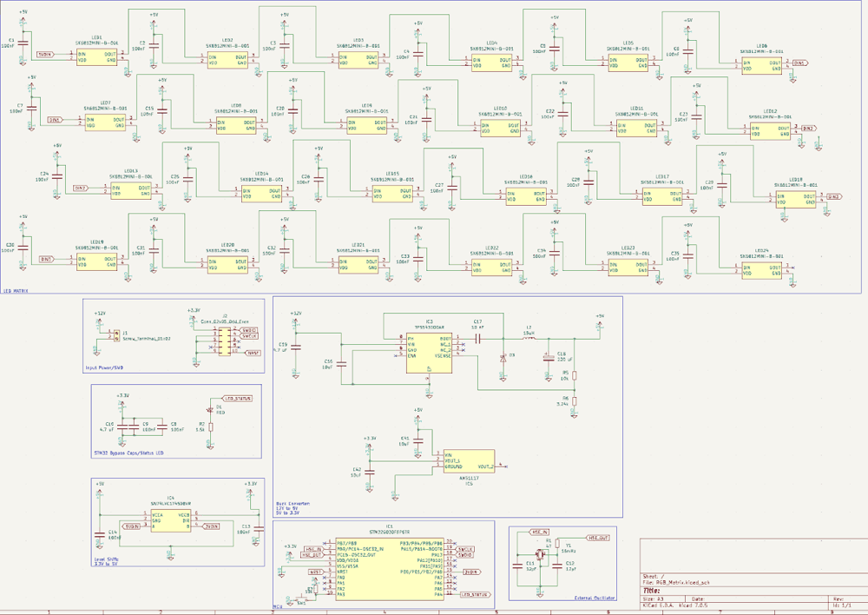Click the LED13 symbol body
868x615 pixels.
(x=131, y=191)
